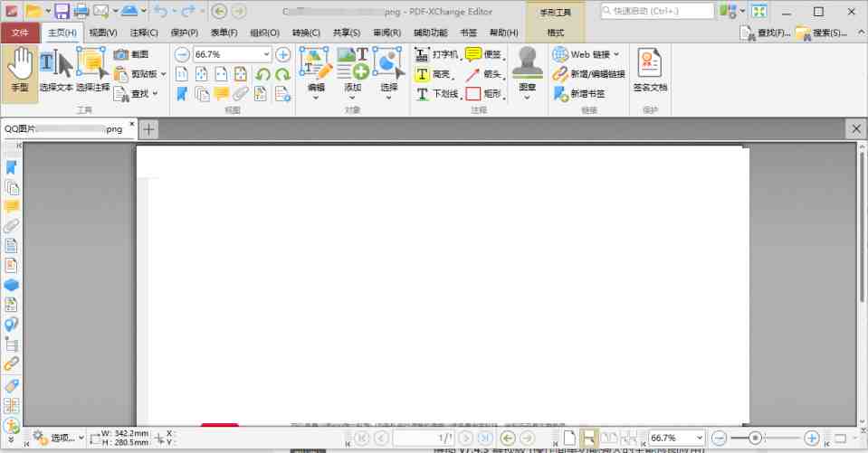Open bookmarks pane from ribbon view group
Image resolution: width=868 pixels, height=453 pixels.
[x=182, y=94]
